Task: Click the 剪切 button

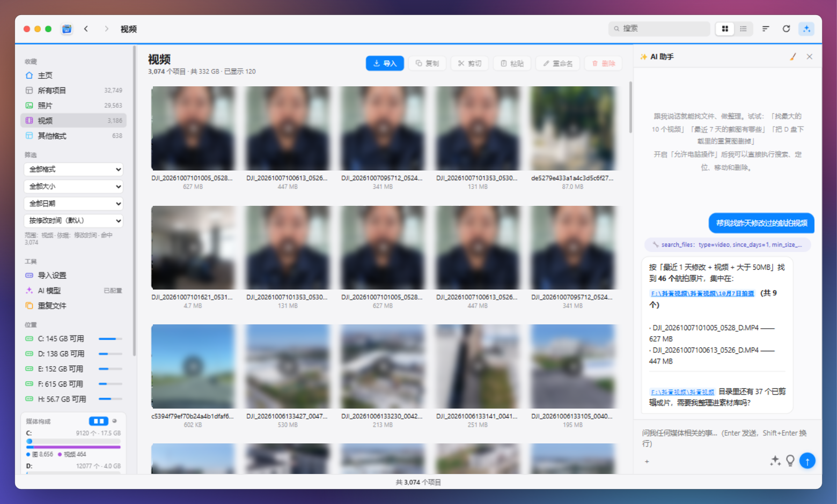Action: (x=469, y=63)
